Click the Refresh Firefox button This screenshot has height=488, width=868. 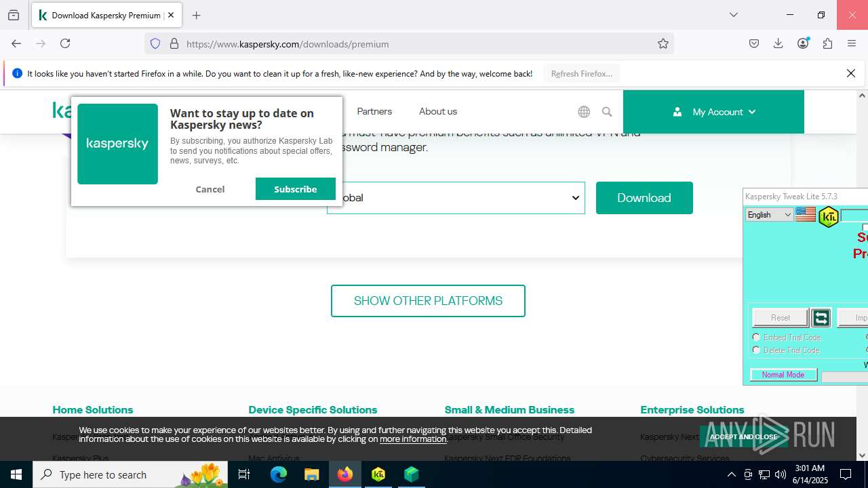pyautogui.click(x=581, y=73)
